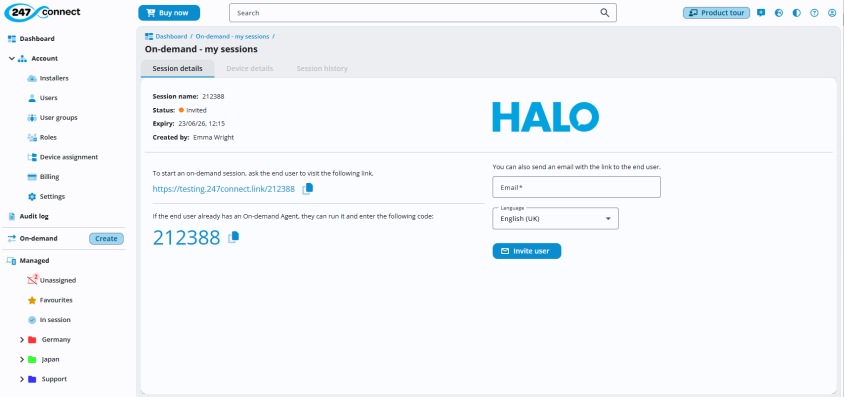Start the Product tour

(x=716, y=13)
